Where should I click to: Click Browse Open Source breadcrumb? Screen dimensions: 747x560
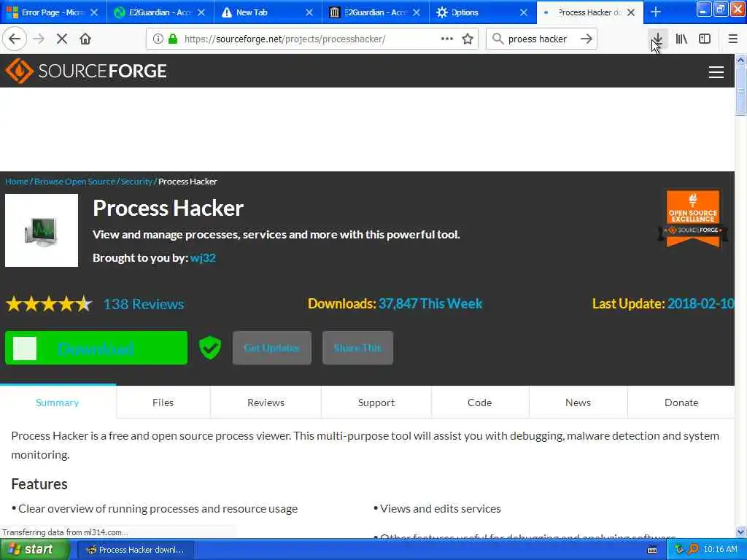pos(75,182)
